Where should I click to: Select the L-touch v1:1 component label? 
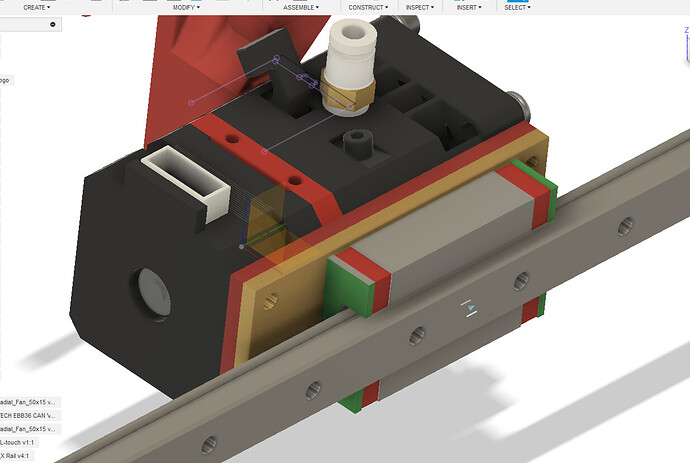click(18, 442)
